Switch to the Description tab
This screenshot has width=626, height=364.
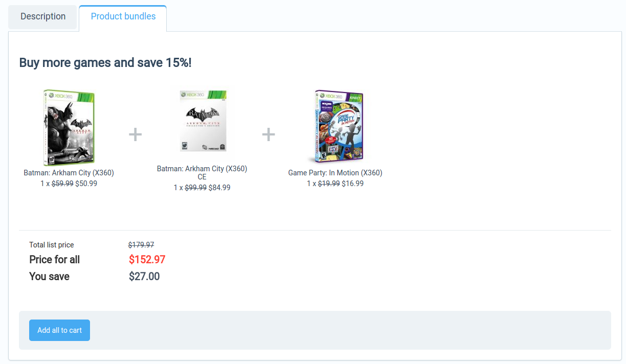[43, 17]
